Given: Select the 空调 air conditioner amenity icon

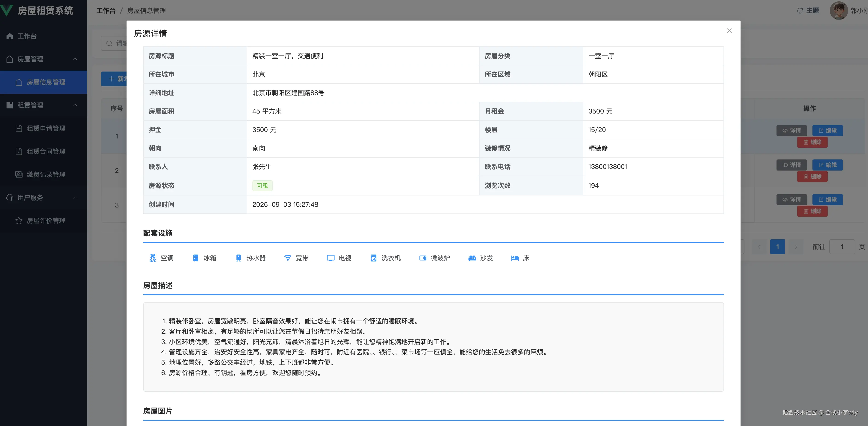Looking at the screenshot, I should (153, 258).
